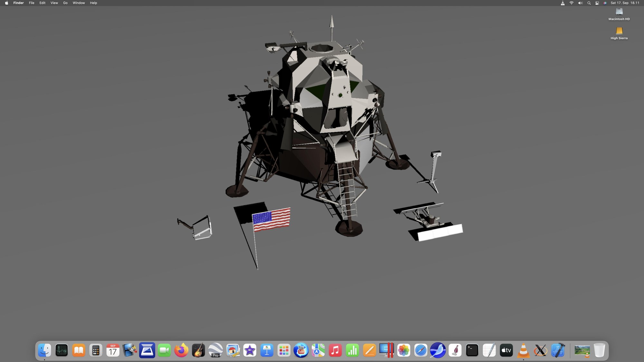This screenshot has height=362, width=644.
Task: Open Activity Monitor from the dock
Action: click(62, 350)
